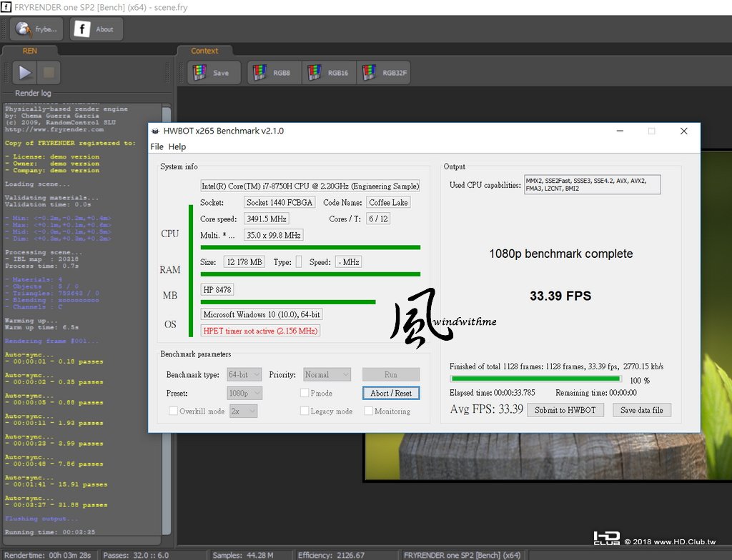732x560 pixels.
Task: Click the Remaining time: 00:00:00 text
Action: pyautogui.click(x=596, y=393)
